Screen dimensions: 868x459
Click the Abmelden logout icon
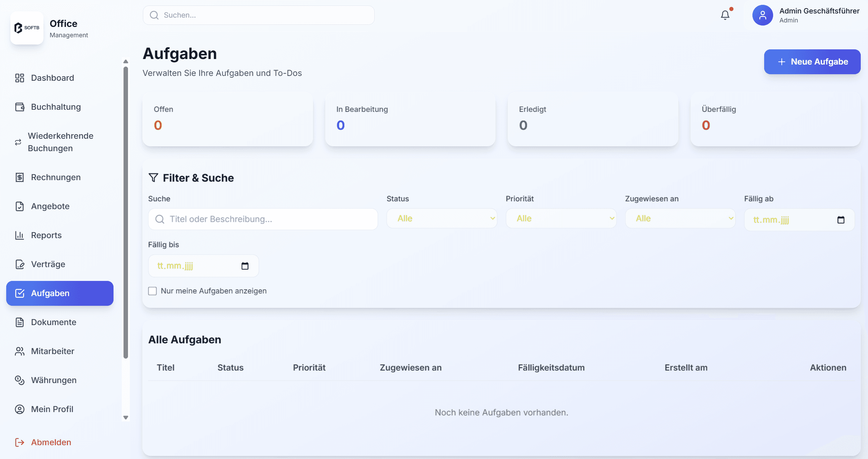pyautogui.click(x=20, y=442)
